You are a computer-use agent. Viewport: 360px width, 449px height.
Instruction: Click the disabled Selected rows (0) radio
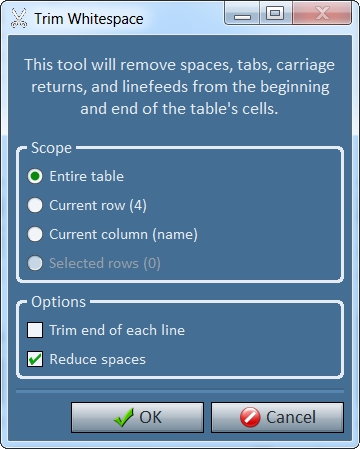click(x=35, y=263)
